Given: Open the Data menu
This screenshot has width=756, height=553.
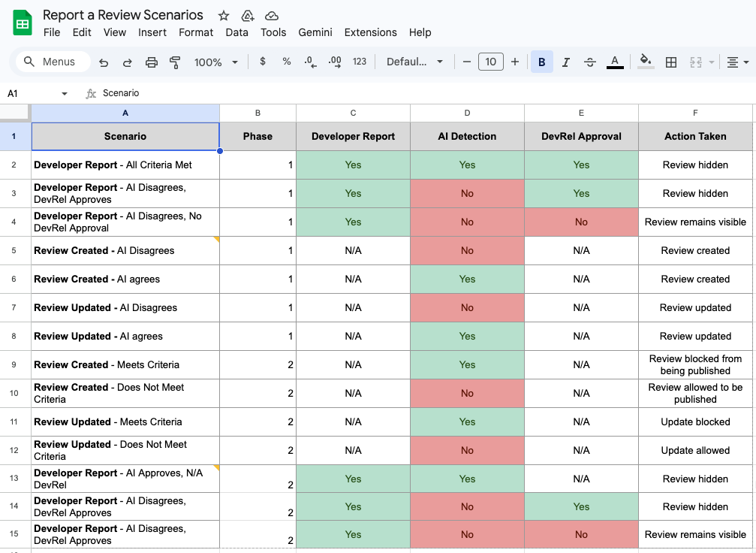Looking at the screenshot, I should (236, 32).
